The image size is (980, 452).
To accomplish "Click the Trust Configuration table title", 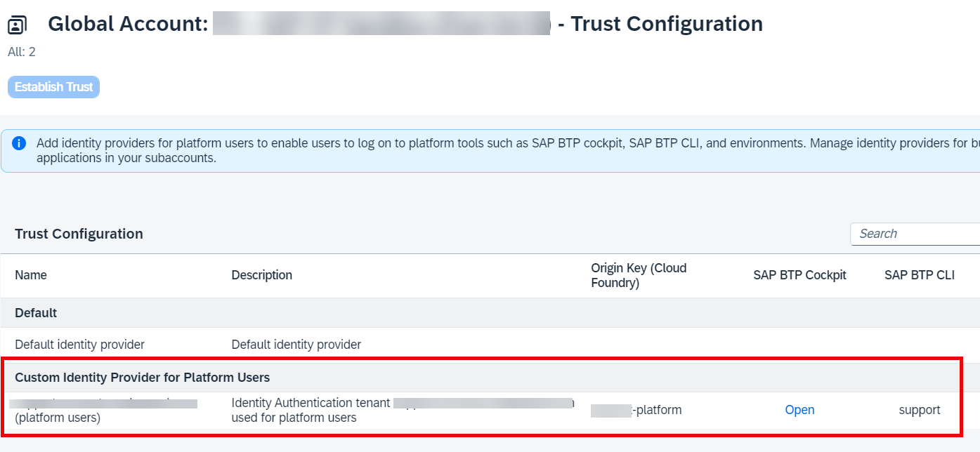I will (x=79, y=234).
